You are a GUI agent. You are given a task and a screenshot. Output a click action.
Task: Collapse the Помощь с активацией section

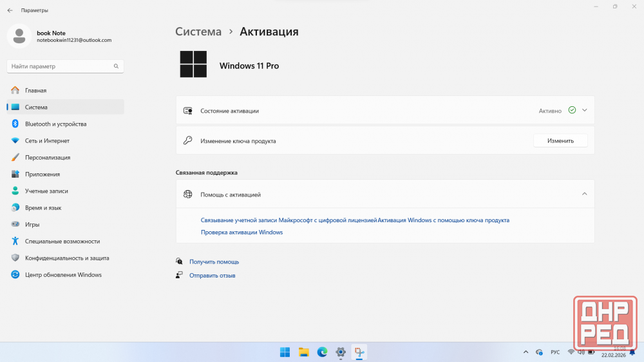point(584,194)
